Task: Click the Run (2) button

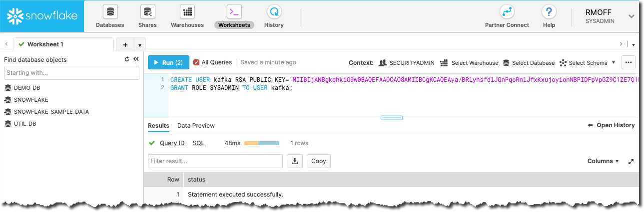Action: pos(168,62)
